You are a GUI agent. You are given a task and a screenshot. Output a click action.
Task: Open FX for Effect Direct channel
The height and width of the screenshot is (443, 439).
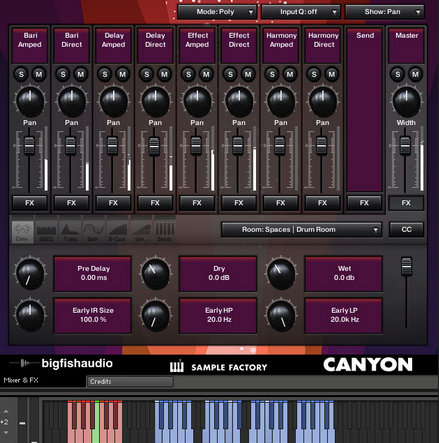[x=239, y=203]
